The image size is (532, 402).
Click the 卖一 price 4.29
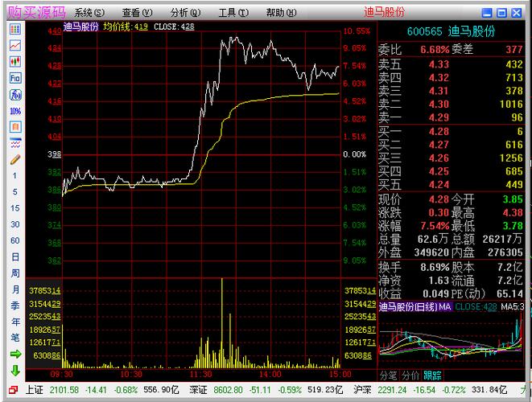tap(439, 117)
